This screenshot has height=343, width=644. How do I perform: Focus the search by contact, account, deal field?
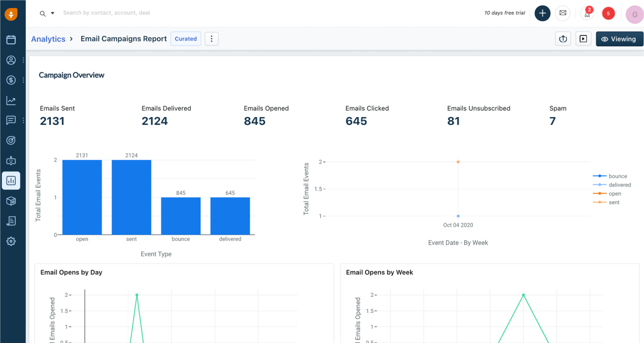(107, 13)
